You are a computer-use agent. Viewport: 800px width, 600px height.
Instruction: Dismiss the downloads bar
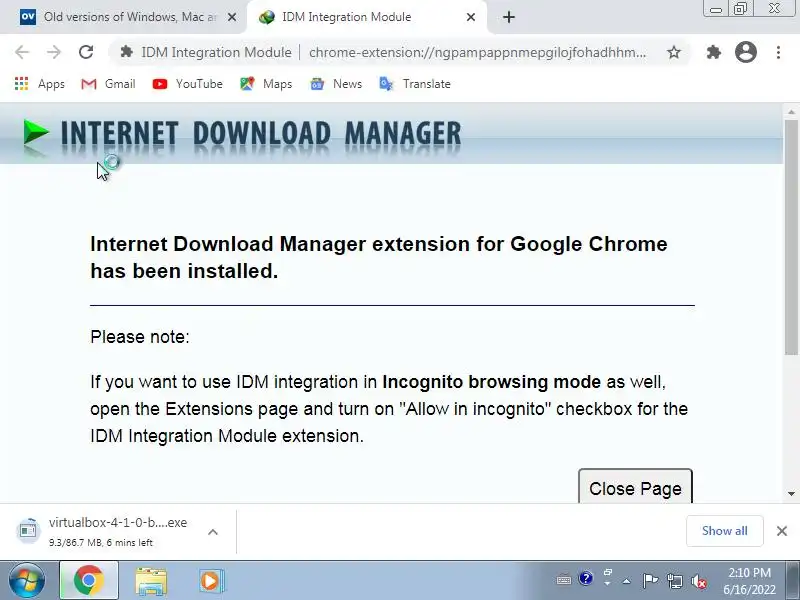pyautogui.click(x=782, y=531)
